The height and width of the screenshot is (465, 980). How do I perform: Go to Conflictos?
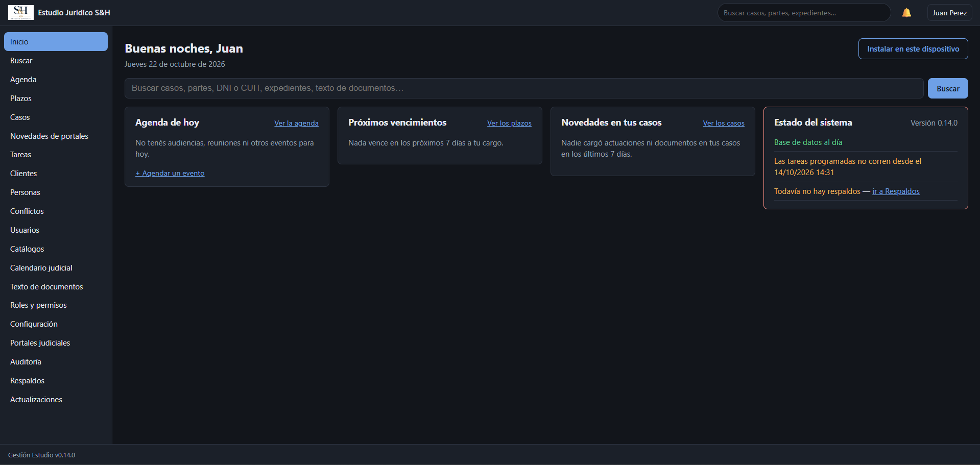tap(56, 211)
